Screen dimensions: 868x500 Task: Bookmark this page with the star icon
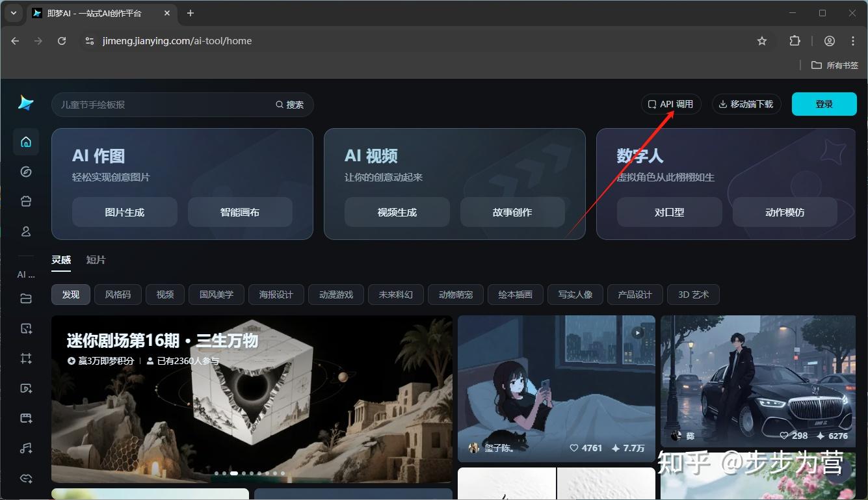pos(762,41)
